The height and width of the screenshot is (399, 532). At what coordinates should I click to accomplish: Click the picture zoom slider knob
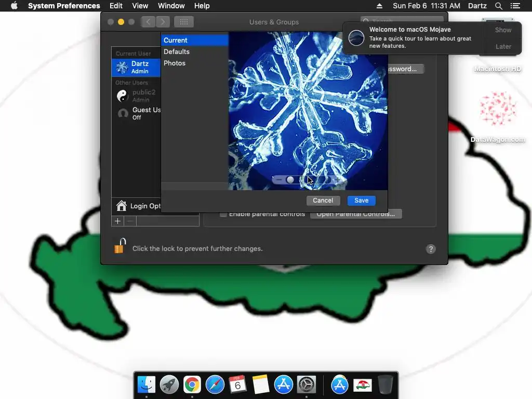tap(290, 180)
